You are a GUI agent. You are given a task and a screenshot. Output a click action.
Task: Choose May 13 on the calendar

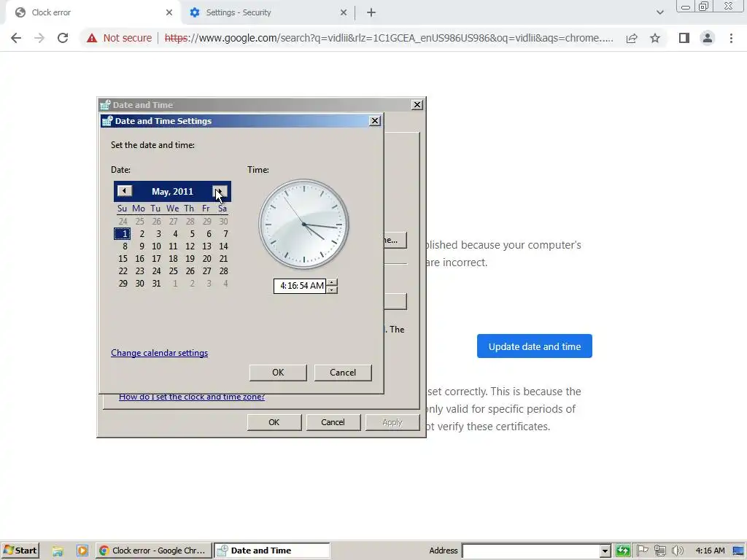tap(206, 246)
